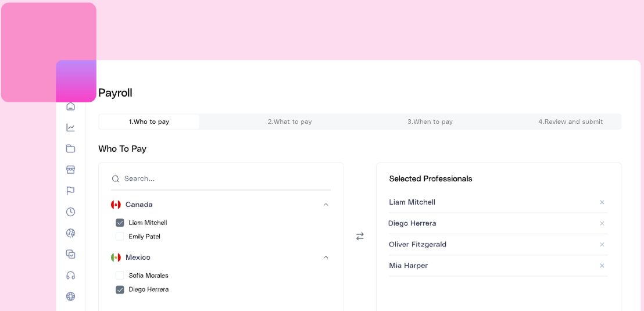This screenshot has width=644, height=311.
Task: Remove Oliver Fitzgerald from selected professionals
Action: point(602,245)
